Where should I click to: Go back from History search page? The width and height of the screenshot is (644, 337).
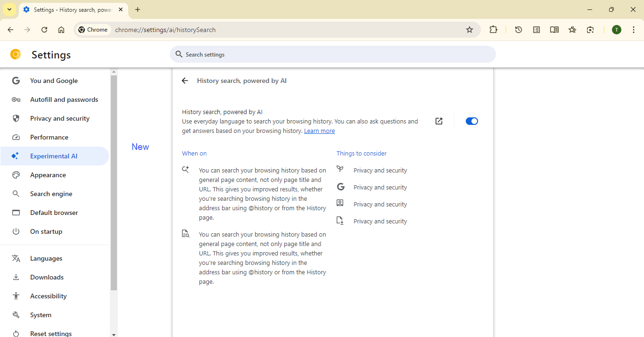185,81
